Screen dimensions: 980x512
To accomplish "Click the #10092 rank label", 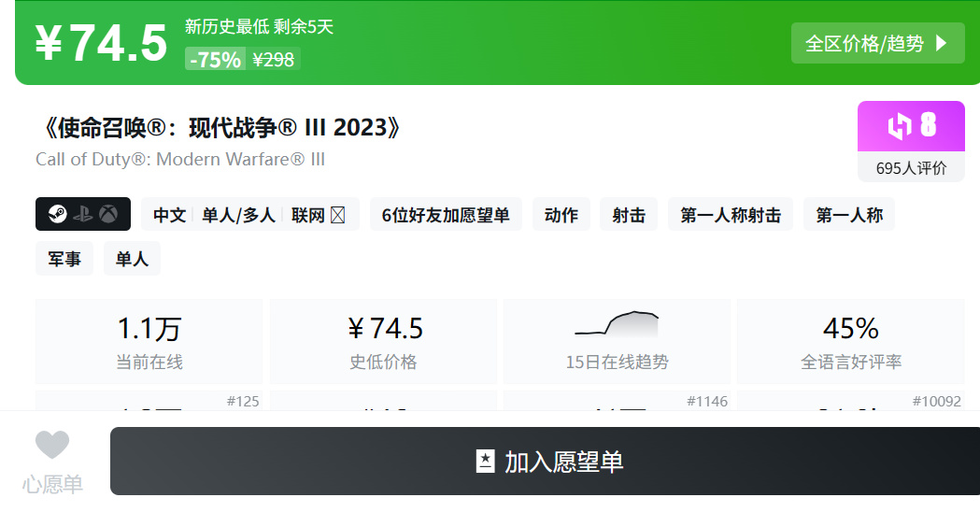I will click(x=936, y=402).
